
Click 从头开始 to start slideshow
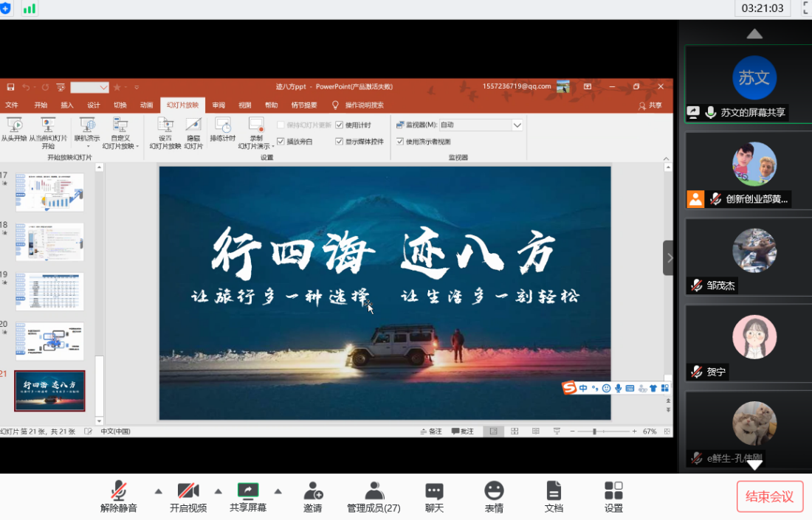coord(14,129)
